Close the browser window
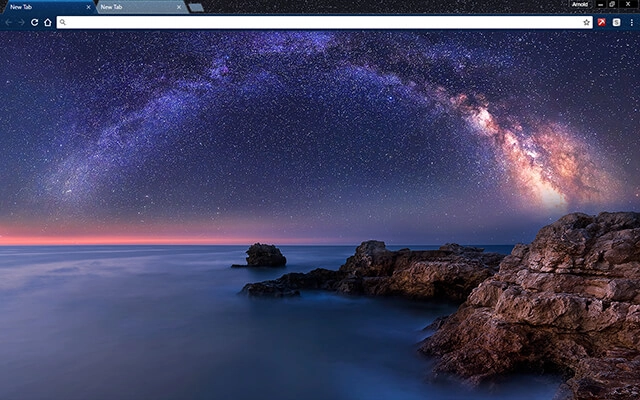 [628, 4]
